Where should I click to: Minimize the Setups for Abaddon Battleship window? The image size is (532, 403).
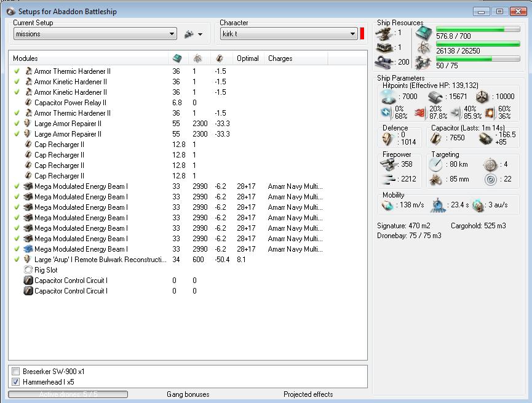(482, 12)
